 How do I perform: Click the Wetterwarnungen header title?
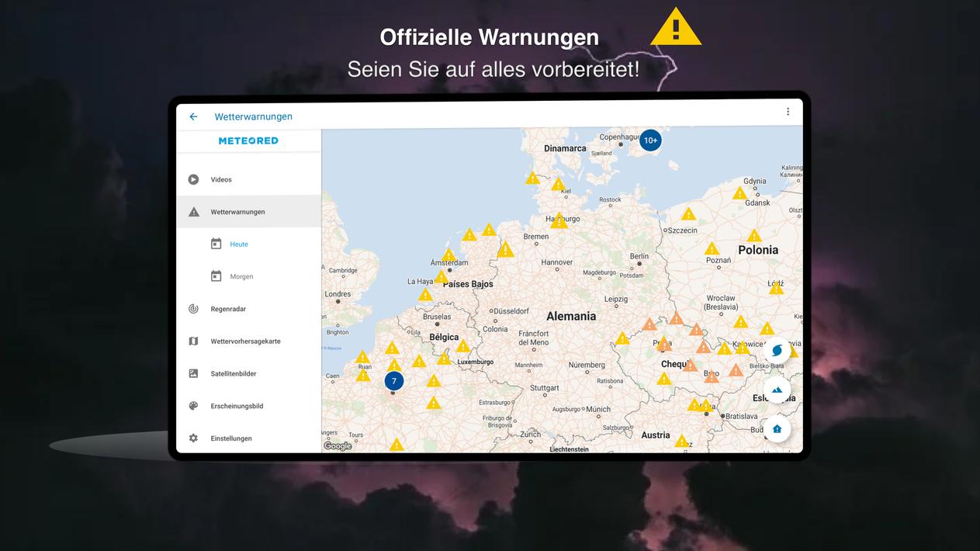tap(254, 116)
